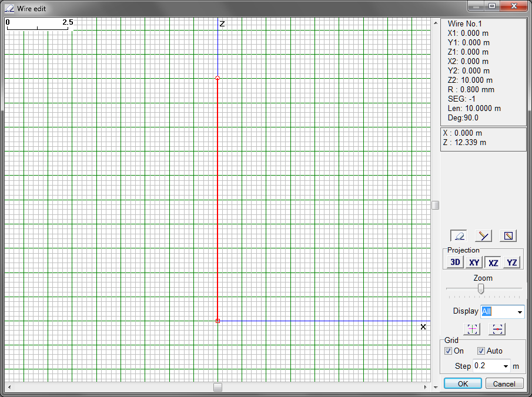The width and height of the screenshot is (532, 397).
Task: Select the wire's bottom endpoint at the origin
Action: coord(218,321)
